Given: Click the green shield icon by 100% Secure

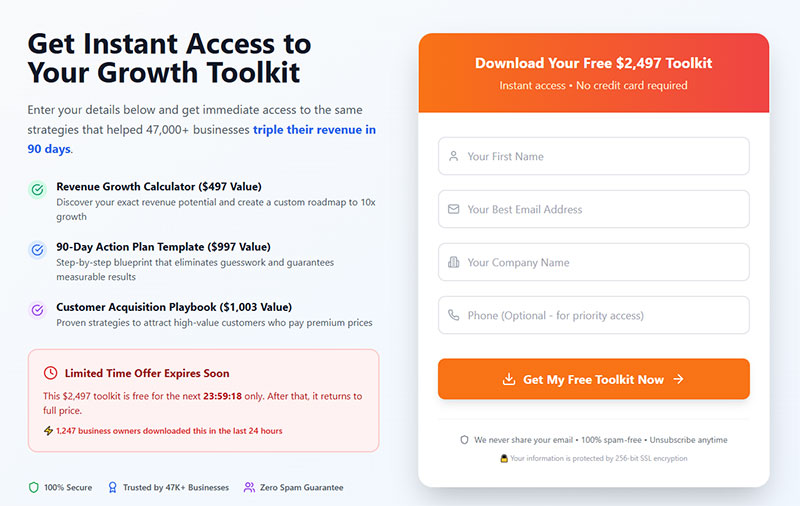Looking at the screenshot, I should pyautogui.click(x=34, y=487).
